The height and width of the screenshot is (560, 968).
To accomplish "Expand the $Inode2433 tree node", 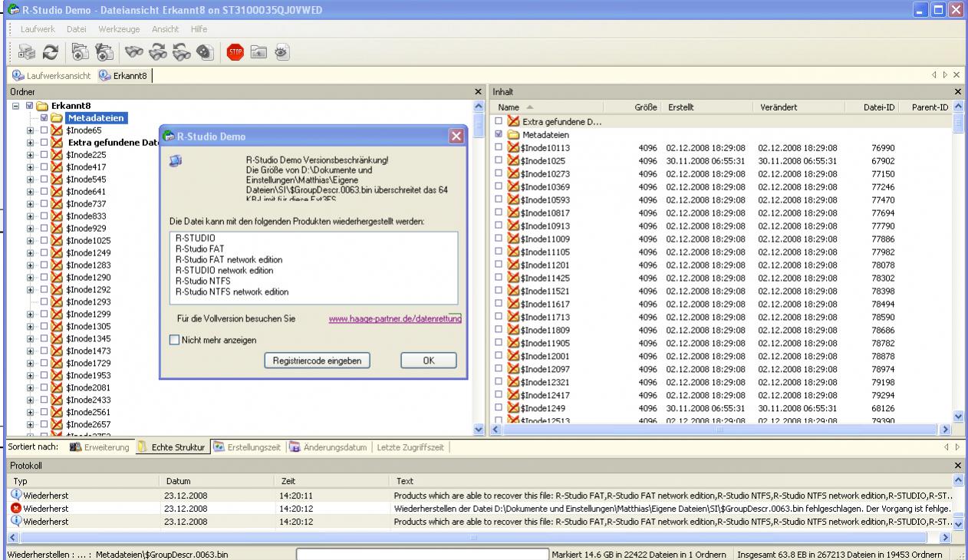I will 31,400.
